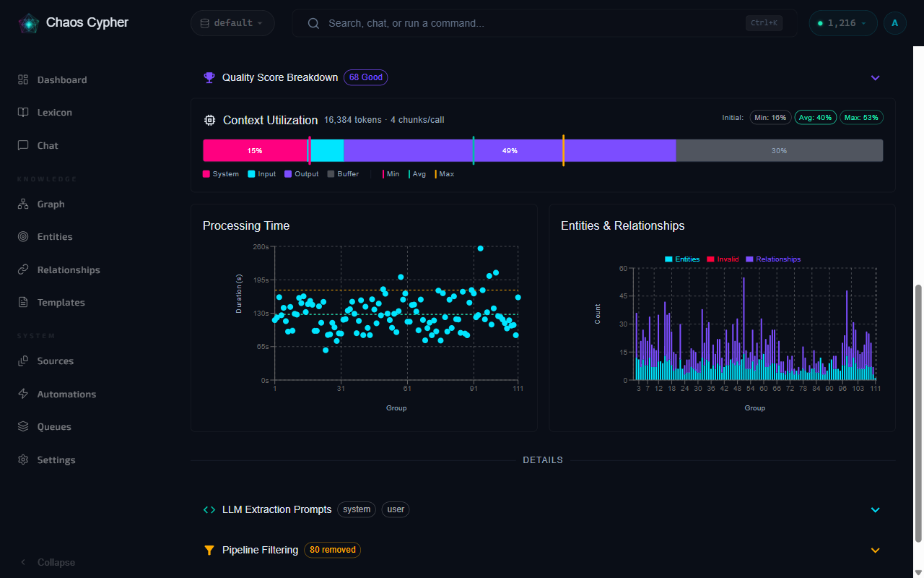Click the LLM Extraction Prompts code icon
The height and width of the screenshot is (578, 924).
[209, 509]
